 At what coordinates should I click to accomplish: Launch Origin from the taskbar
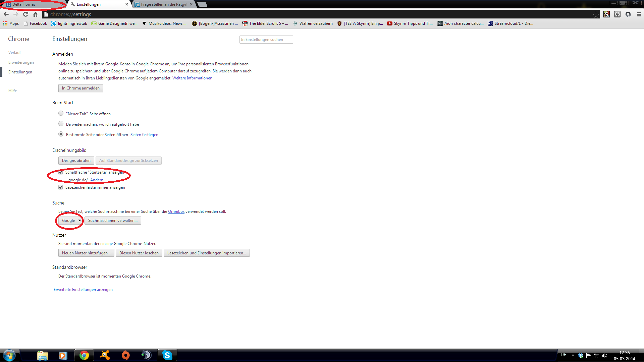tap(126, 355)
